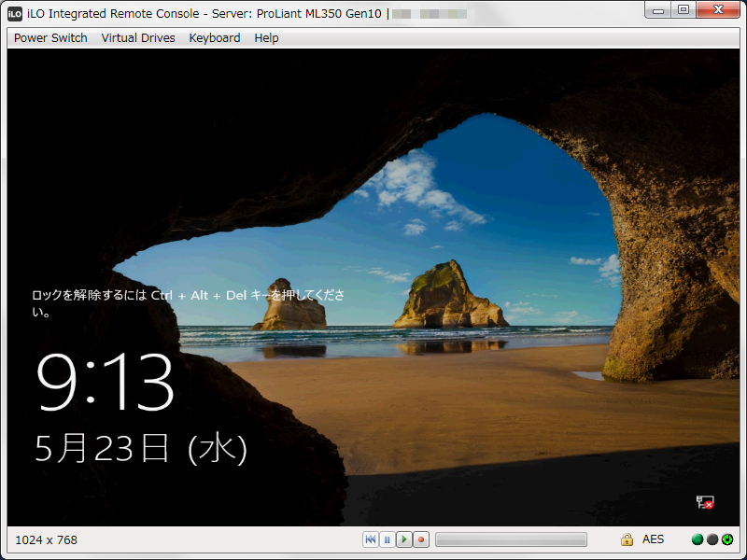
Task: Toggle console recording with the red record button
Action: pos(419,539)
